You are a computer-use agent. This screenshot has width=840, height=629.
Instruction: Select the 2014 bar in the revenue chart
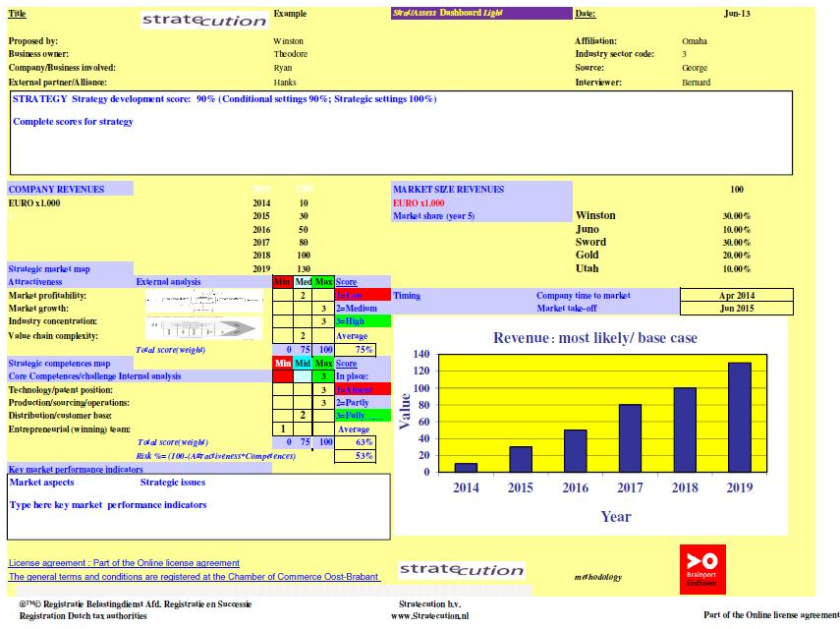point(467,467)
